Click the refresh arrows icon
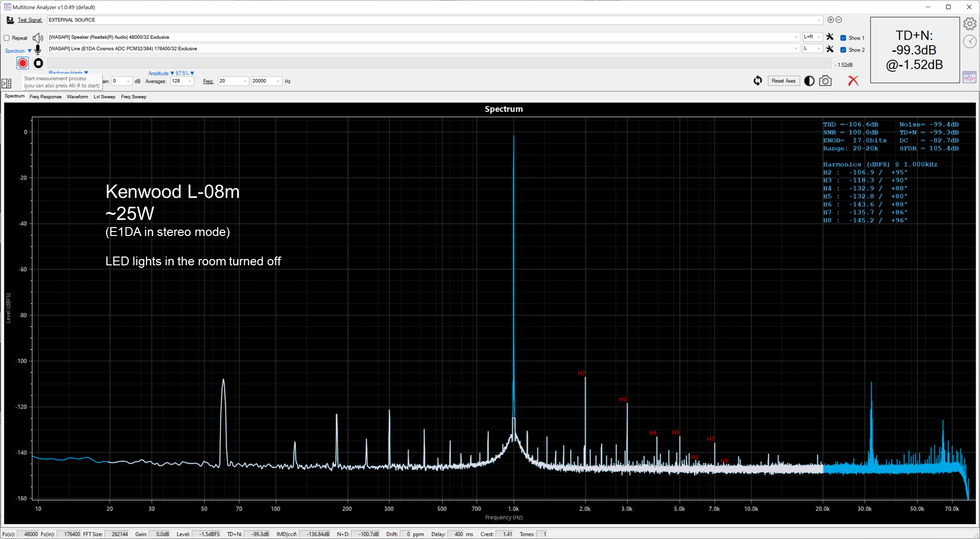980x539 pixels. click(758, 81)
